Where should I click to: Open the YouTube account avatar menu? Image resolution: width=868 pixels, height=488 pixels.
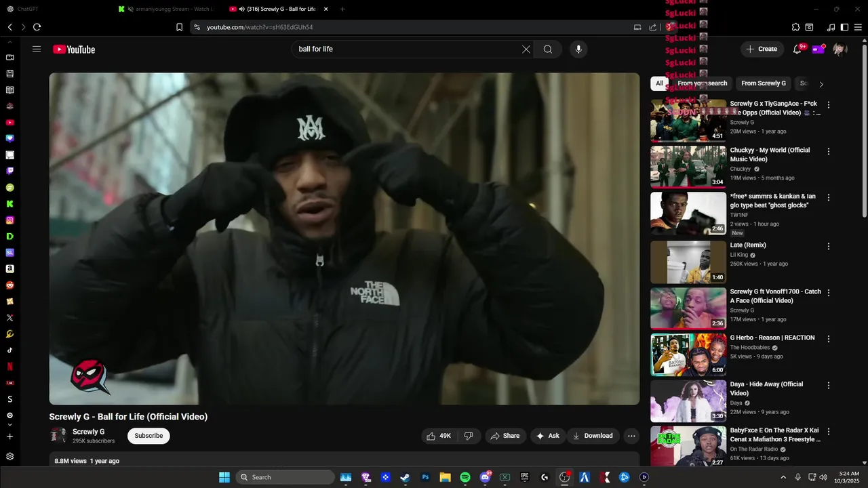coord(840,49)
